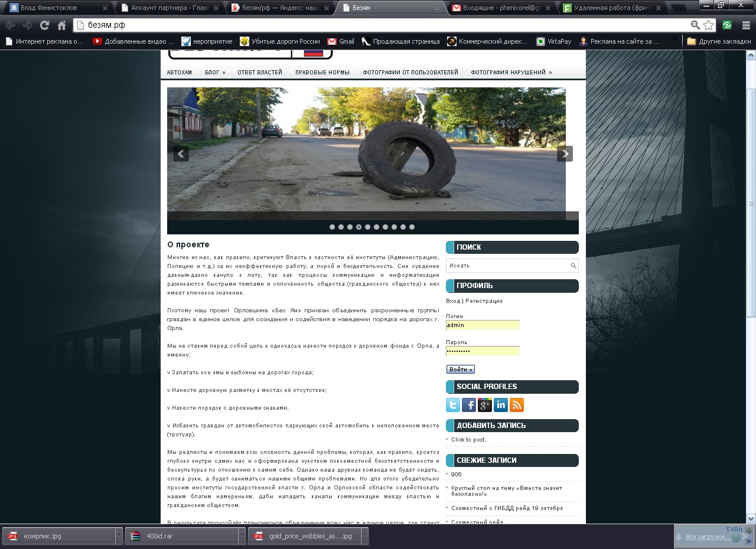Expand the БЛОГ menu
The height and width of the screenshot is (549, 756).
coord(215,73)
